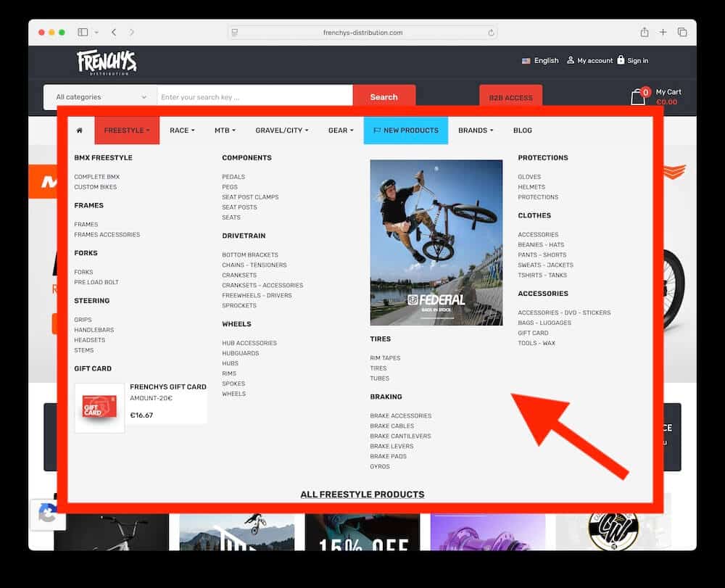The width and height of the screenshot is (725, 588).
Task: Click the B2B ACCESS button
Action: pos(510,98)
